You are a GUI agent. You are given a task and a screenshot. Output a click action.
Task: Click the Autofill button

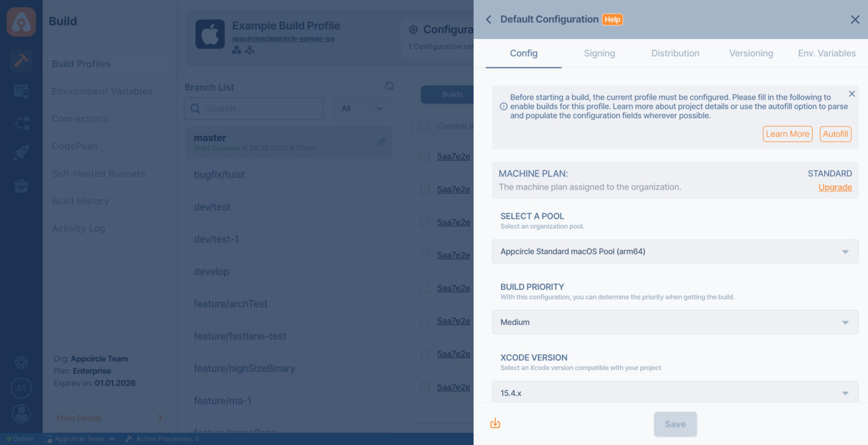pyautogui.click(x=835, y=134)
